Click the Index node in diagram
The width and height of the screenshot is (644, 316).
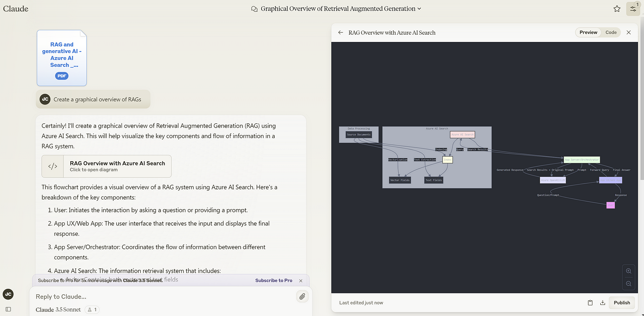[448, 160]
